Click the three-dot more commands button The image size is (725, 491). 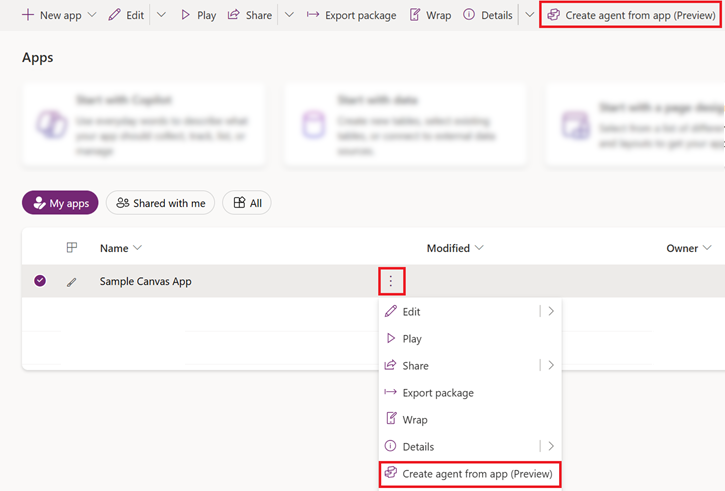coord(391,281)
